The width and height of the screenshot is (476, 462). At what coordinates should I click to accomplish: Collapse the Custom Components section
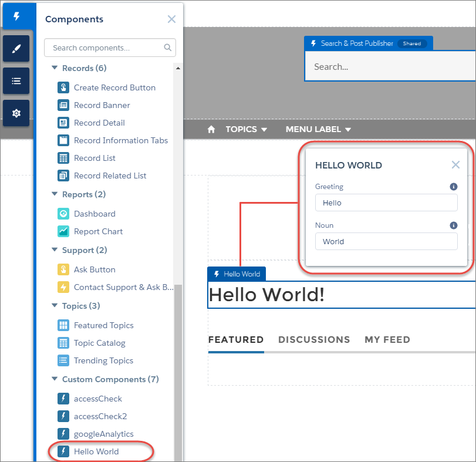click(x=55, y=379)
